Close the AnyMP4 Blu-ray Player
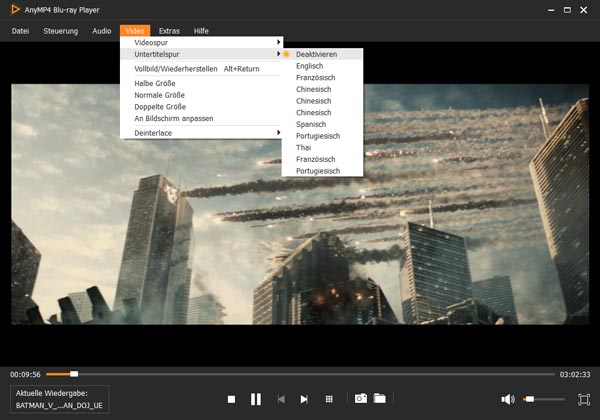The width and height of the screenshot is (600, 420). tap(584, 10)
